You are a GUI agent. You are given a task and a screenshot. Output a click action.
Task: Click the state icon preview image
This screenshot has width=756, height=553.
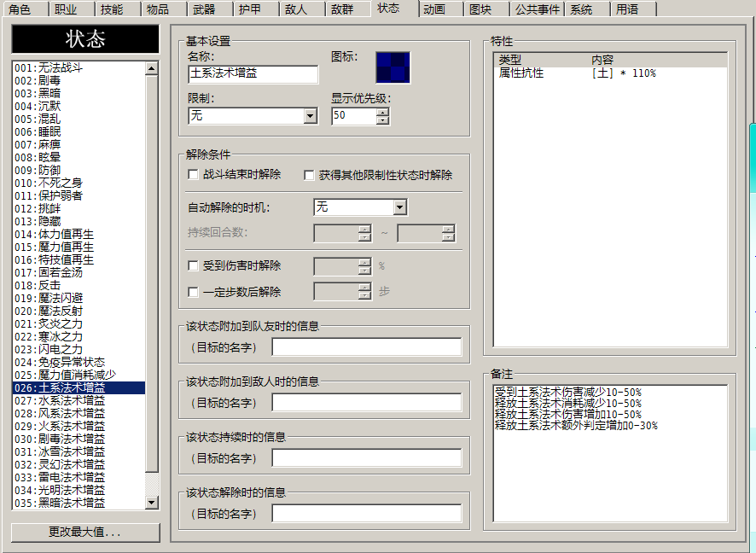point(393,67)
